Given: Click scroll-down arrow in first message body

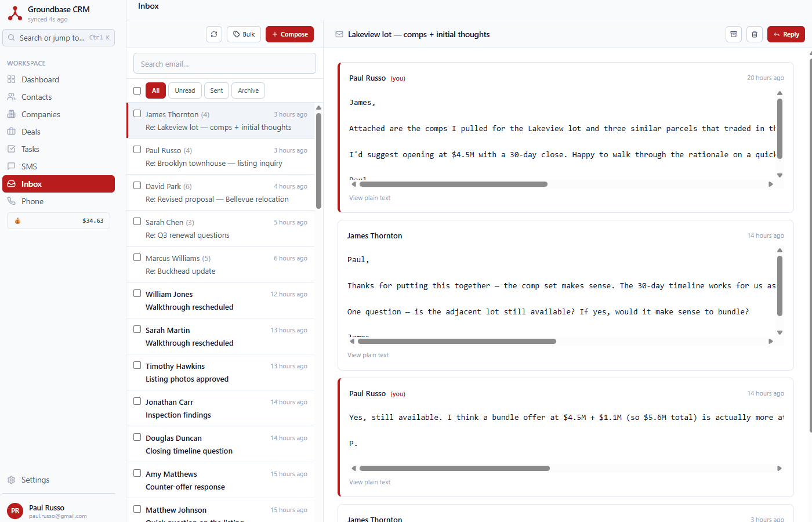Looking at the screenshot, I should click(x=780, y=175).
